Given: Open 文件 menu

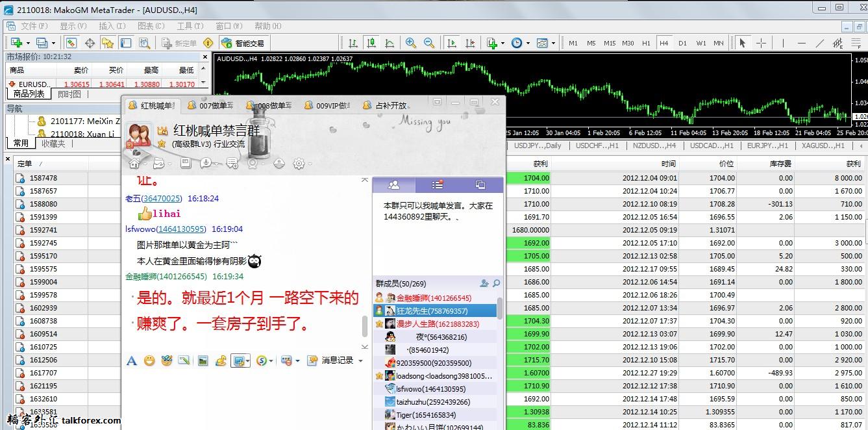Looking at the screenshot, I should click(34, 26).
